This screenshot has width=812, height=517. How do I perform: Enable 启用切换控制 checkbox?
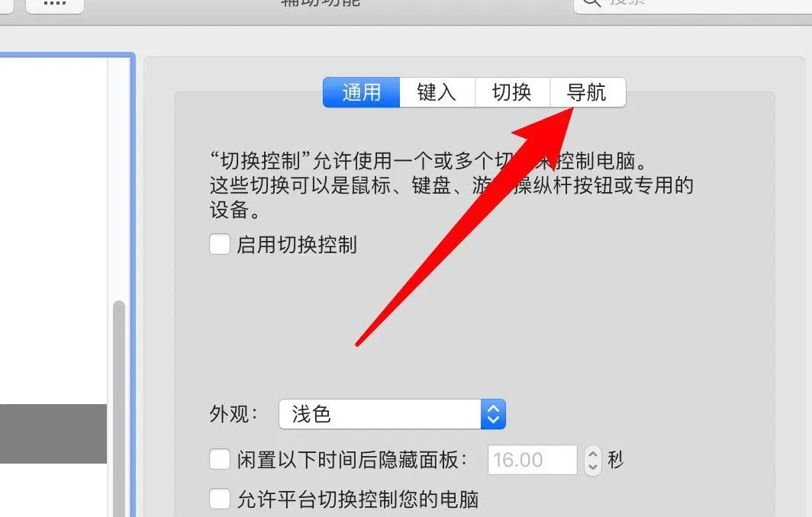[x=220, y=244]
